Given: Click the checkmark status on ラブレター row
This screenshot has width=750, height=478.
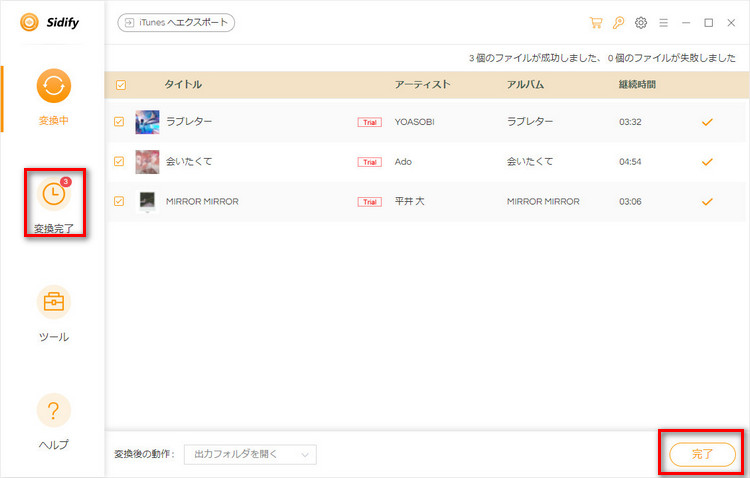Looking at the screenshot, I should pos(707,122).
